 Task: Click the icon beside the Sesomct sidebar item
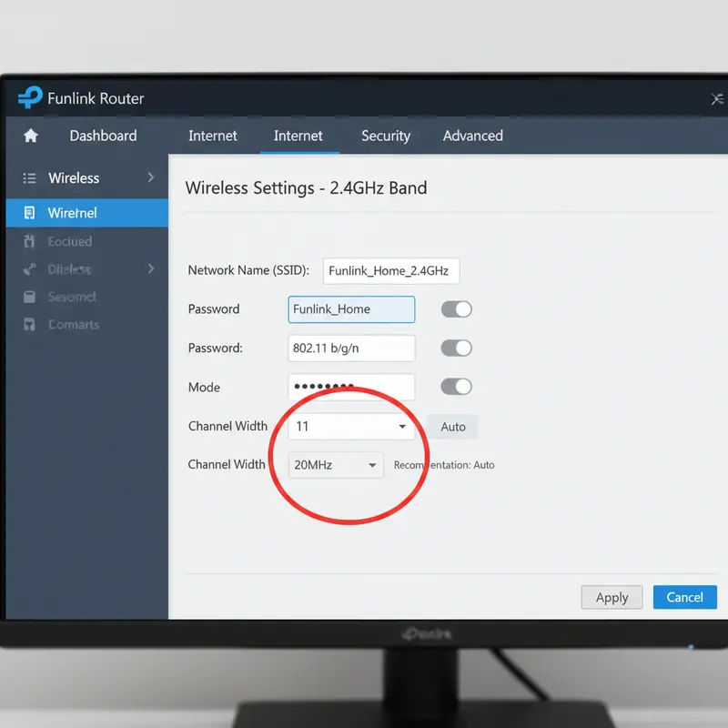(29, 297)
